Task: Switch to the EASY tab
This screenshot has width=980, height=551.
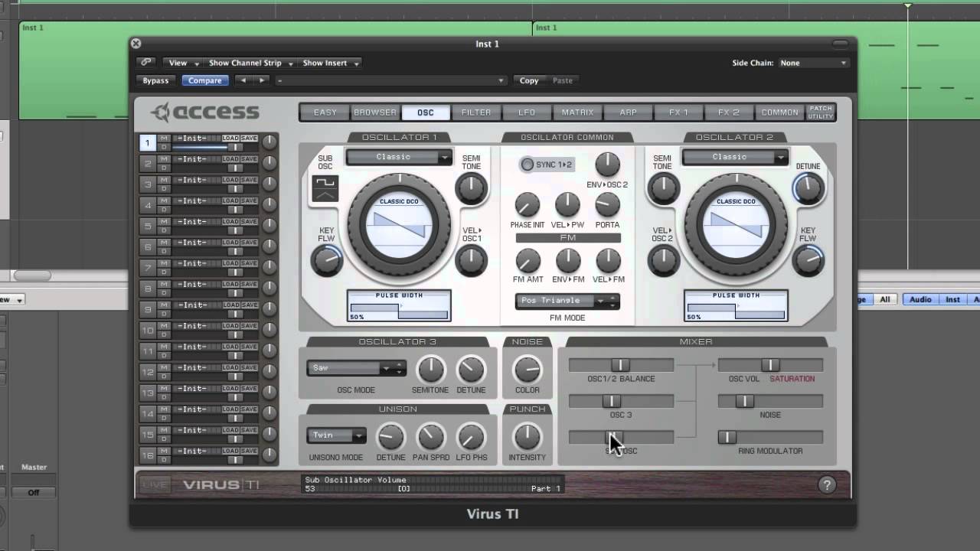Action: click(x=325, y=112)
